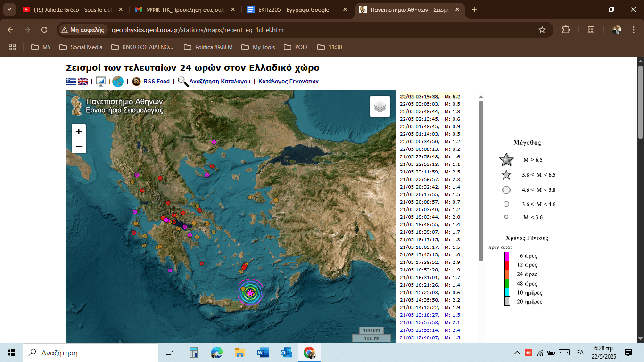
Task: Select the 21/05 23:11:59 M: 2.5 event
Action: 430,172
